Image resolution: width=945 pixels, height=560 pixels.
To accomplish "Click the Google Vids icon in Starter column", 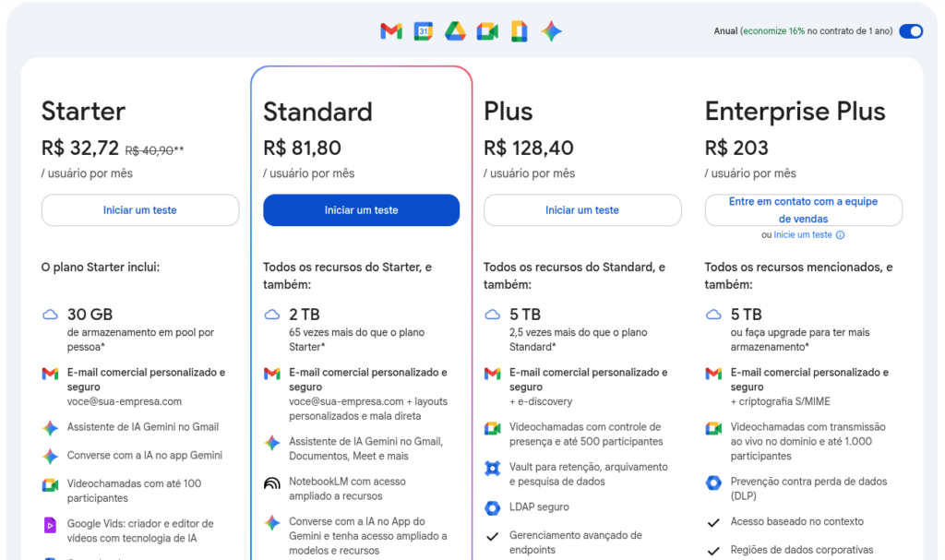I will tap(49, 524).
